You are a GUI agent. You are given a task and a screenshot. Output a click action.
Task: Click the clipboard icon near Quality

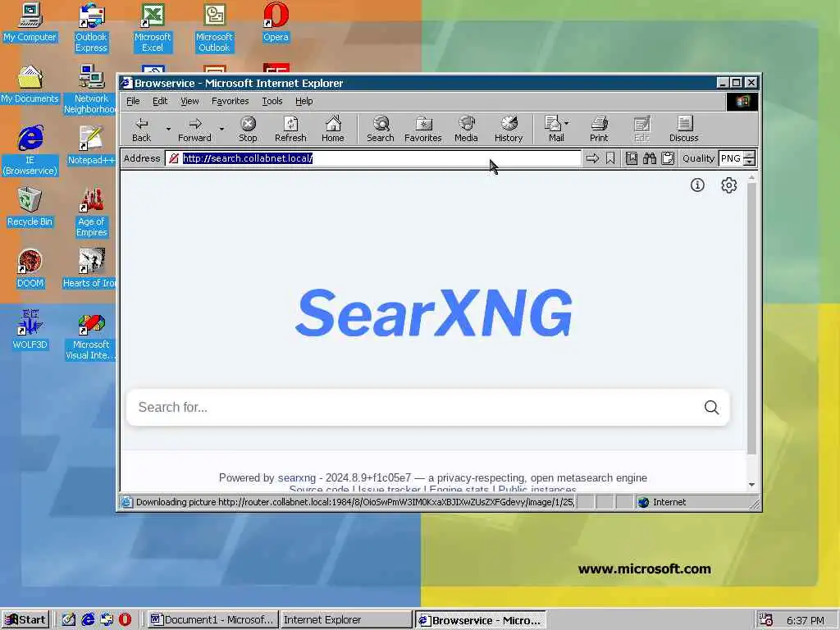(x=668, y=158)
